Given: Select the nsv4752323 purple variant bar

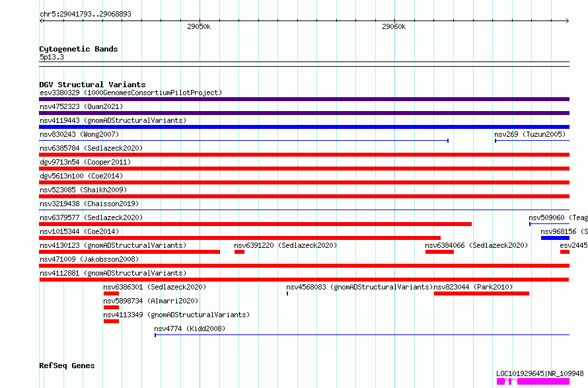Looking at the screenshot, I should (304, 113).
